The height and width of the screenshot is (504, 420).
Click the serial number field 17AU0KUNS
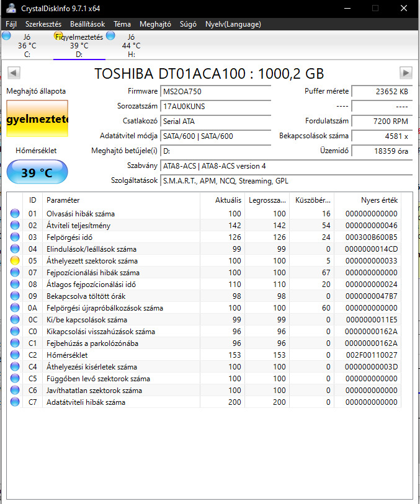pos(215,107)
